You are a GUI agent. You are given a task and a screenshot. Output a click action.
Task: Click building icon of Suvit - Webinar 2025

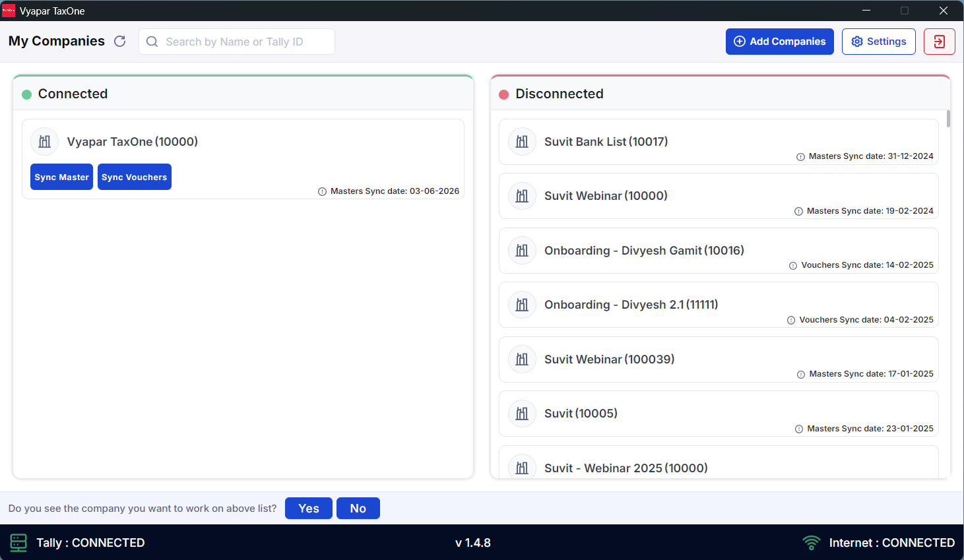tap(522, 467)
